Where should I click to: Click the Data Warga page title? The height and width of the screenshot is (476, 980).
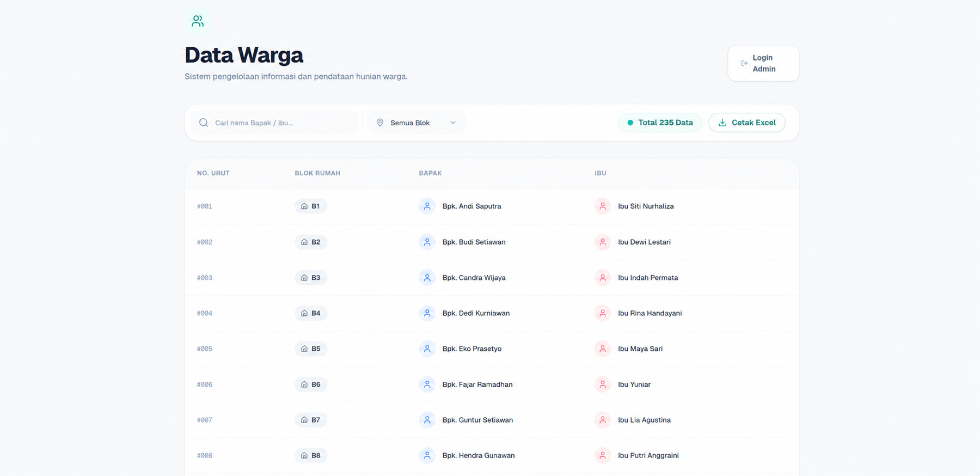(x=244, y=55)
